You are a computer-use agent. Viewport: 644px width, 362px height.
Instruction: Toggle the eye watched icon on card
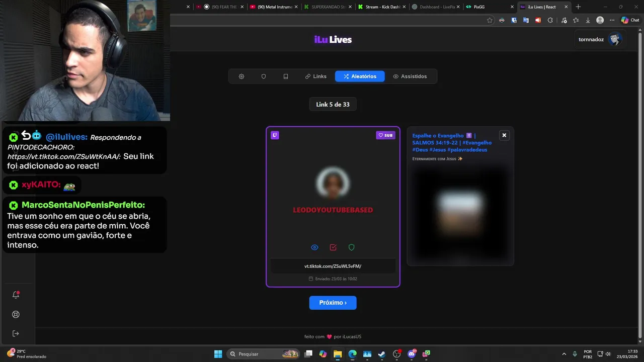point(314,247)
